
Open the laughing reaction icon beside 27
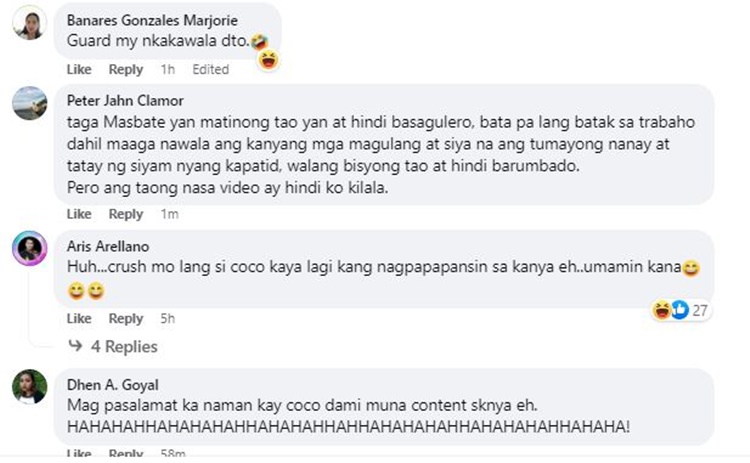pos(662,310)
